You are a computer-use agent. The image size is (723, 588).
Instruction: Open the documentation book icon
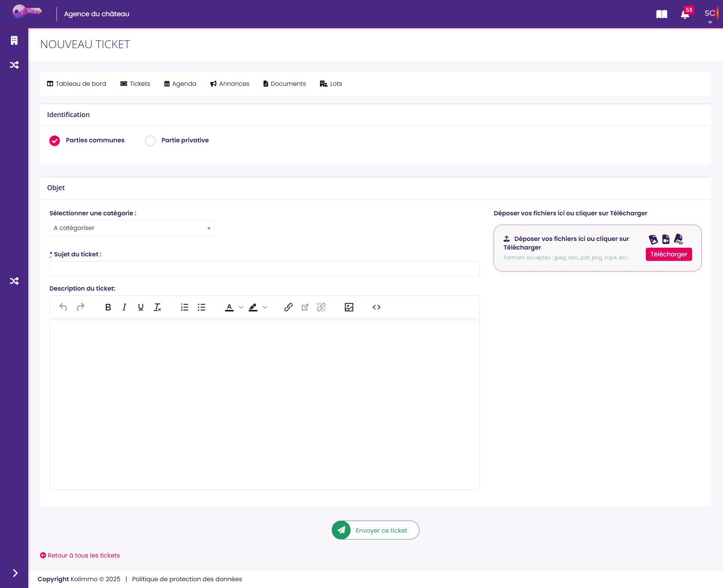(x=662, y=14)
